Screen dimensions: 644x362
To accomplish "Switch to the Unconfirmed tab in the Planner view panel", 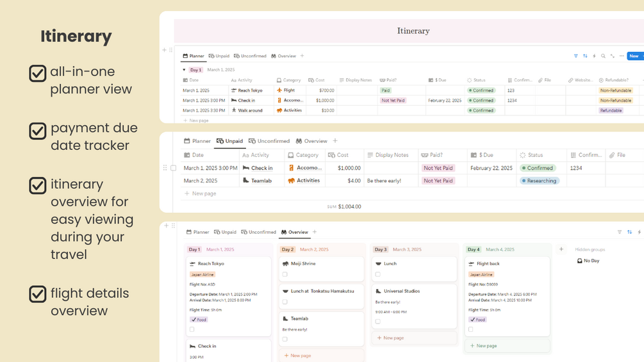I will click(x=250, y=56).
